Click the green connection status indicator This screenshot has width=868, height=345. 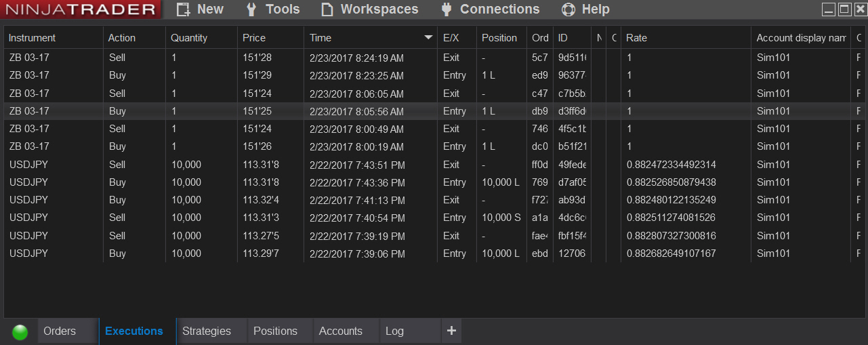(x=20, y=331)
